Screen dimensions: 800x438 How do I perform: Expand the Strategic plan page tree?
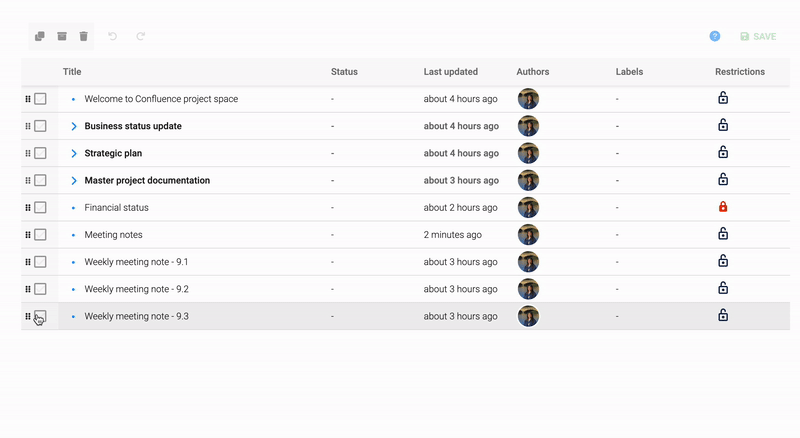pos(74,153)
